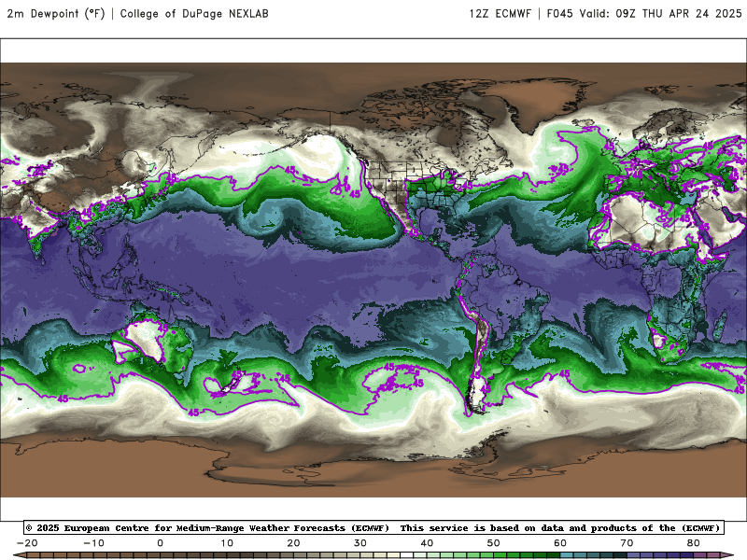Viewport: 747px width, 560px height.
Task: Click the "College of DuPage NEXLAB" label
Action: pos(194,13)
